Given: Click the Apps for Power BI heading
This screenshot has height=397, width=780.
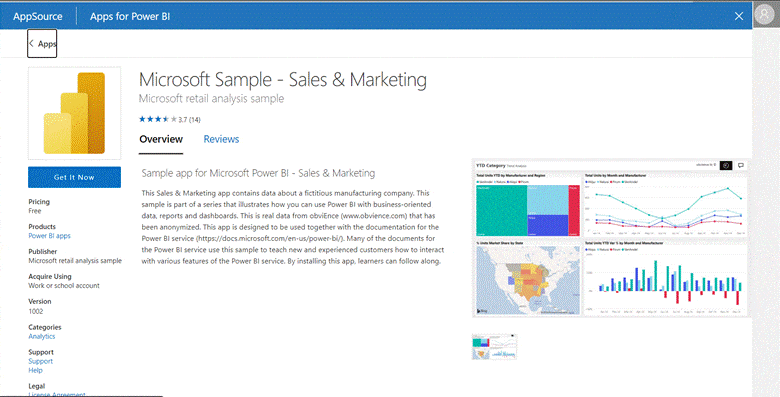Looking at the screenshot, I should (x=130, y=16).
